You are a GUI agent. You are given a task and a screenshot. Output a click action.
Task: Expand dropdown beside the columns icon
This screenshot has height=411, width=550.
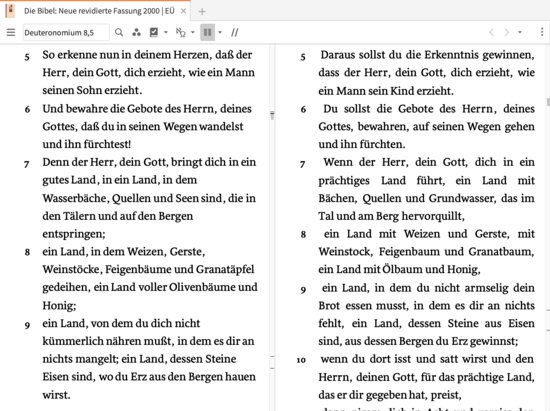pos(220,33)
